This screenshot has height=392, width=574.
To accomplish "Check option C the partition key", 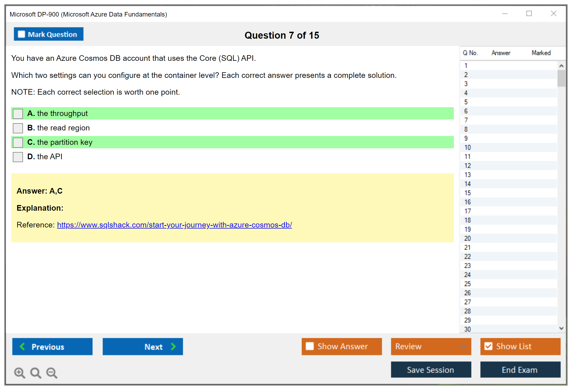I will tap(18, 142).
